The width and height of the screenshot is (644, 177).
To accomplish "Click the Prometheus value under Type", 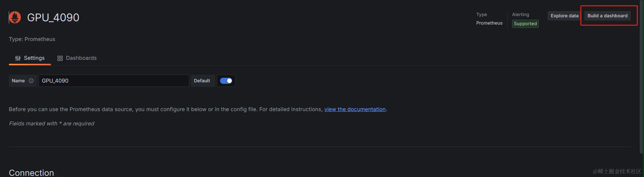I will click(489, 23).
